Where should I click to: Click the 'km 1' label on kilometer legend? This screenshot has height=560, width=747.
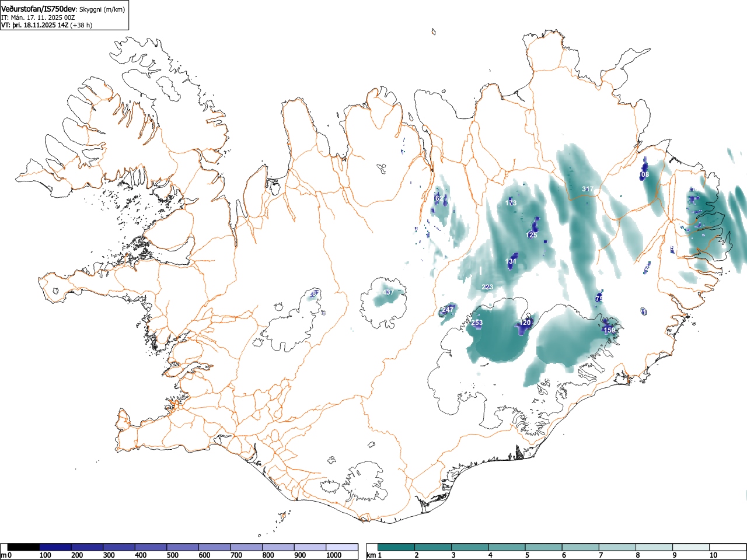[373, 555]
